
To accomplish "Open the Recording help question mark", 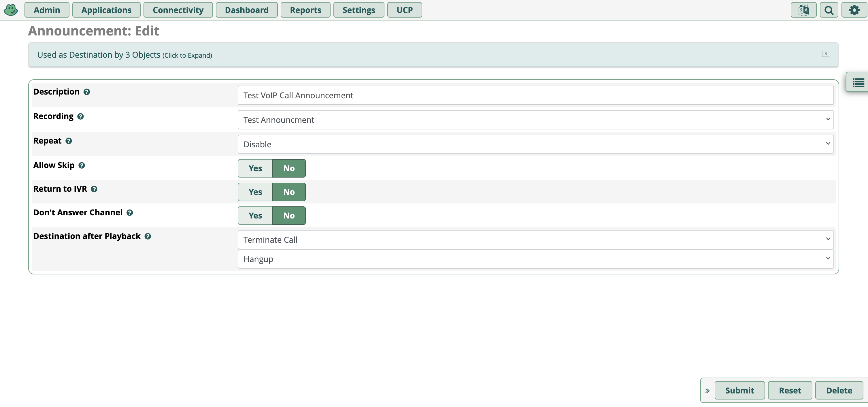I will pyautogui.click(x=81, y=116).
